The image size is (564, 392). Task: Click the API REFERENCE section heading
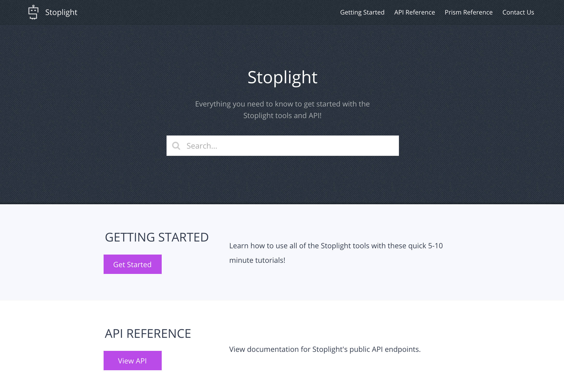(x=148, y=333)
